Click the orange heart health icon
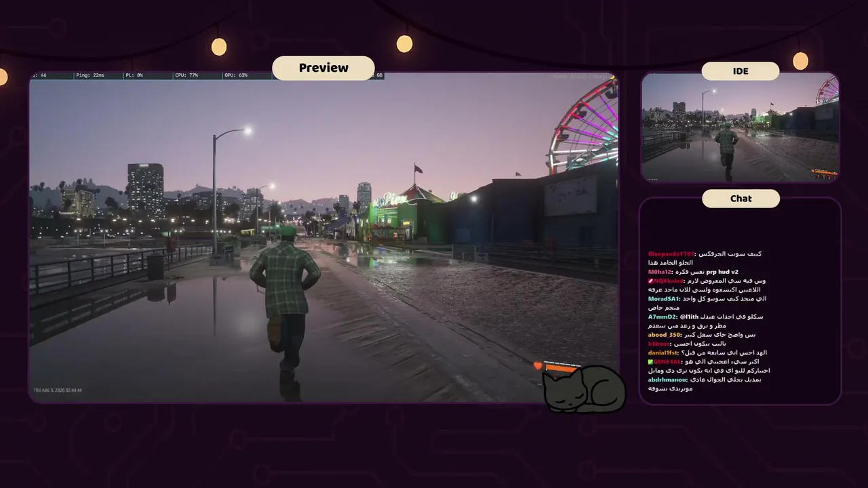Screen dimensions: 868x488 point(538,366)
